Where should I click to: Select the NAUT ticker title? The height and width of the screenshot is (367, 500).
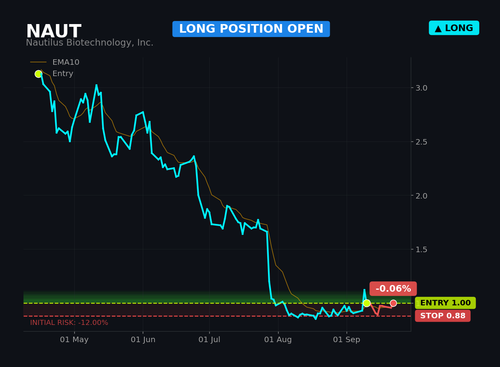(54, 31)
